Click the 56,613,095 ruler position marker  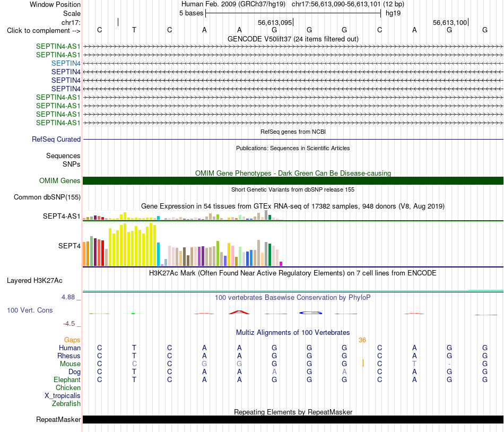click(x=275, y=22)
